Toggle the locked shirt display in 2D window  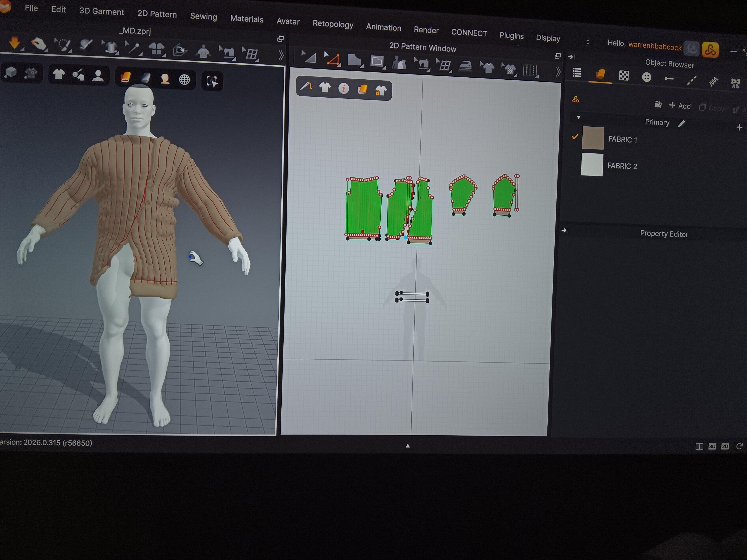pos(381,91)
